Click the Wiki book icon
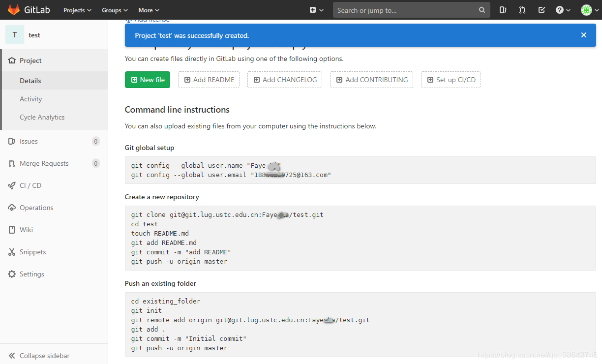The image size is (602, 364). point(12,230)
